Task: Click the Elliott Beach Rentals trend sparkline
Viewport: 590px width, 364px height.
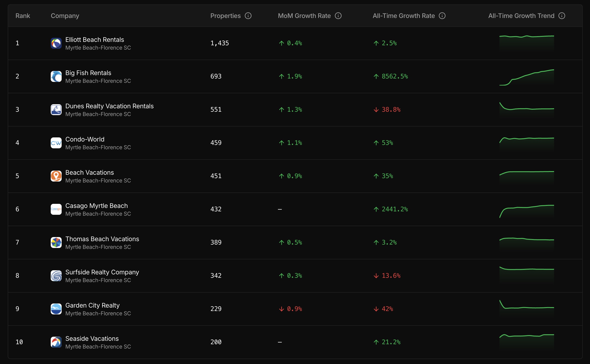Action: [x=527, y=43]
